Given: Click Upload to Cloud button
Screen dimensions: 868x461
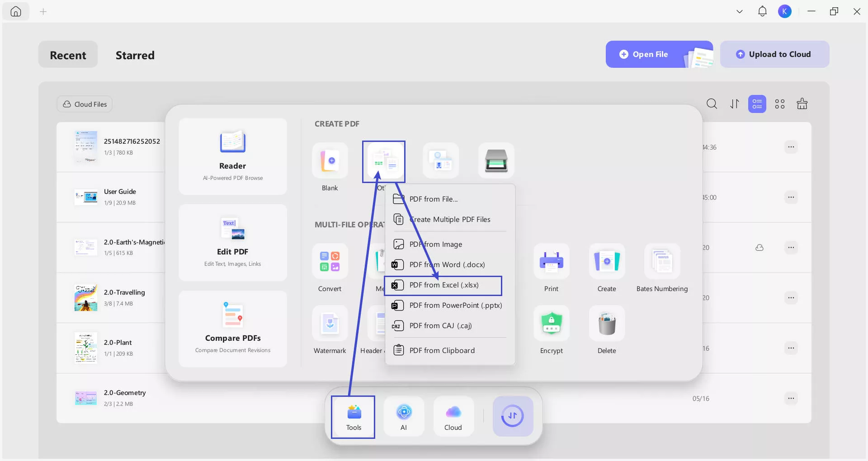Looking at the screenshot, I should (774, 54).
